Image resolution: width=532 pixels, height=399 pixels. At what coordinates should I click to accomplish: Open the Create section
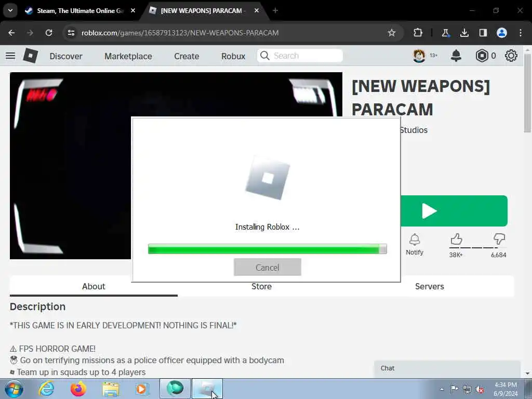[187, 56]
